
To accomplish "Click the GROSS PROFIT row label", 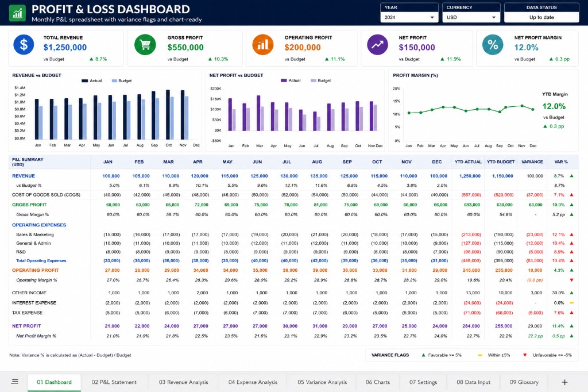I will point(29,205).
